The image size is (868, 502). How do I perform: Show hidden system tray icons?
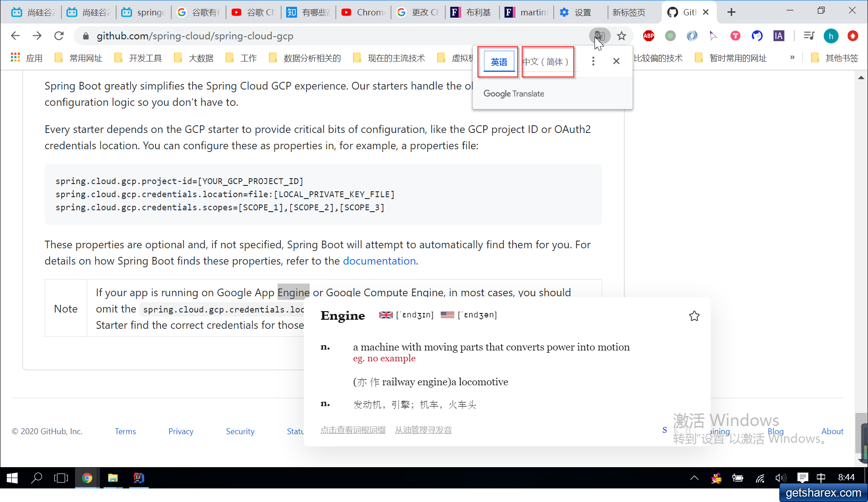[694, 478]
